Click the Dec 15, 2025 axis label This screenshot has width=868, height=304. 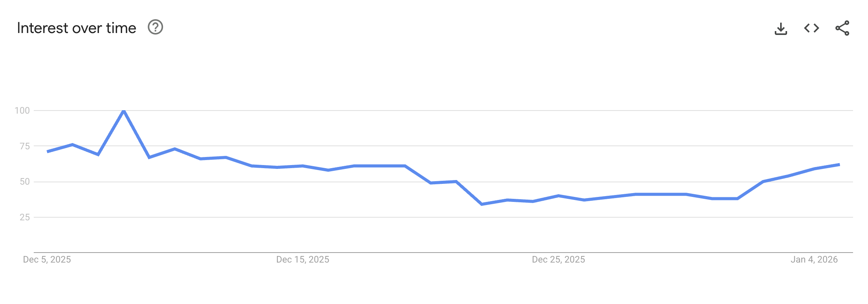(x=303, y=259)
